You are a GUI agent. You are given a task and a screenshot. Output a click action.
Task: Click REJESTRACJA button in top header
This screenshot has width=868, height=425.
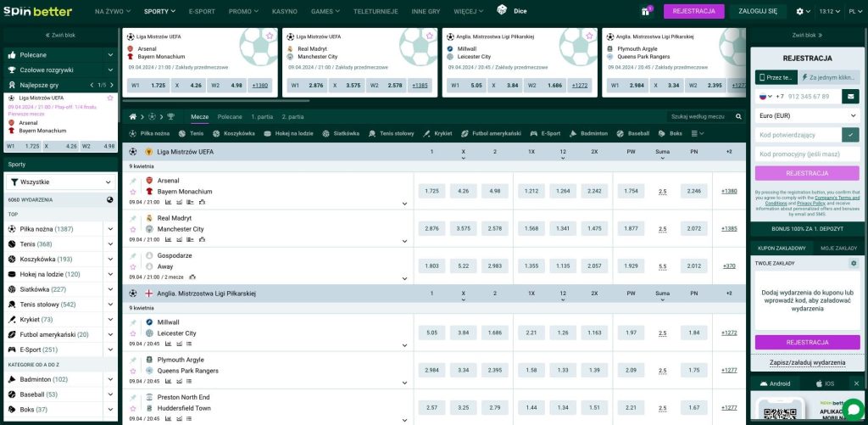693,11
